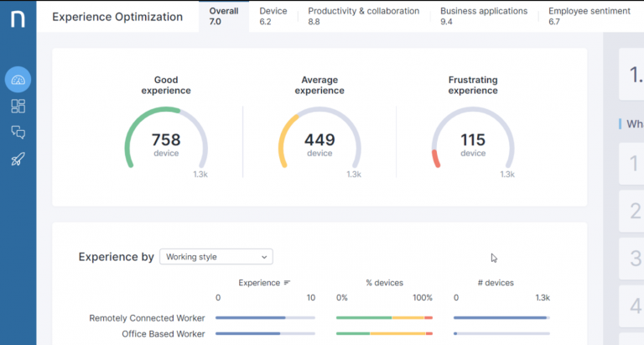This screenshot has width=644, height=345.
Task: Open the chat bubbles sidebar icon
Action: pyautogui.click(x=18, y=133)
